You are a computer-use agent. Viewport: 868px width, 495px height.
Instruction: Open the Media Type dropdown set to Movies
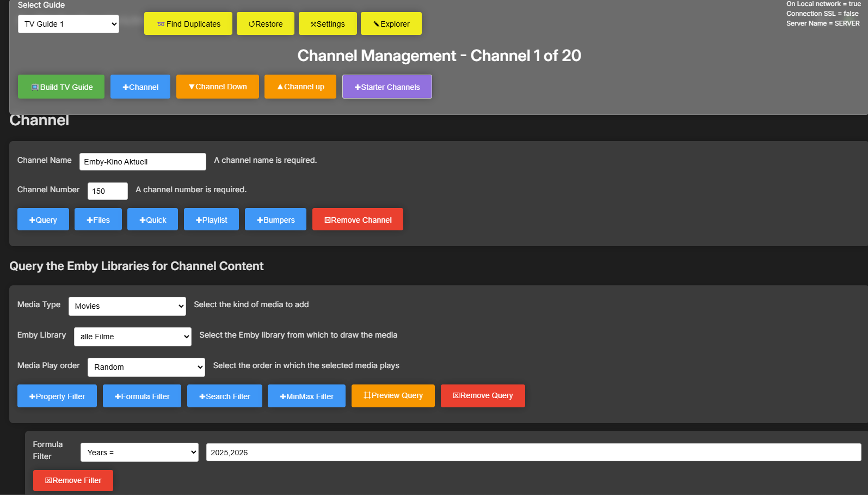coord(127,306)
